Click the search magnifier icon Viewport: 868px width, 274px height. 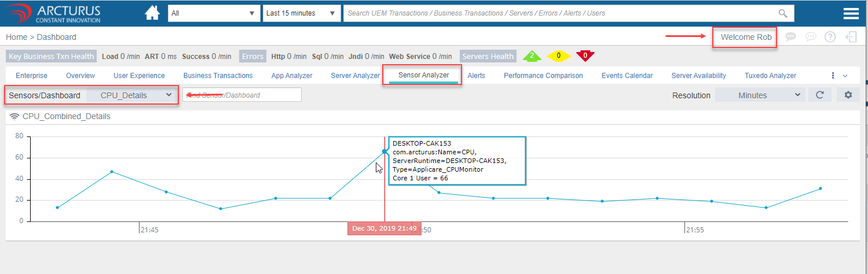coord(783,13)
